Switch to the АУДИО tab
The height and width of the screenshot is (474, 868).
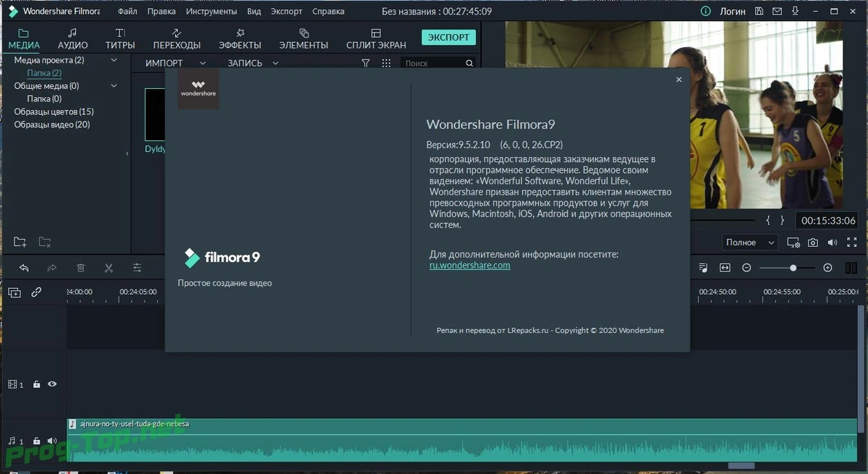(x=72, y=39)
